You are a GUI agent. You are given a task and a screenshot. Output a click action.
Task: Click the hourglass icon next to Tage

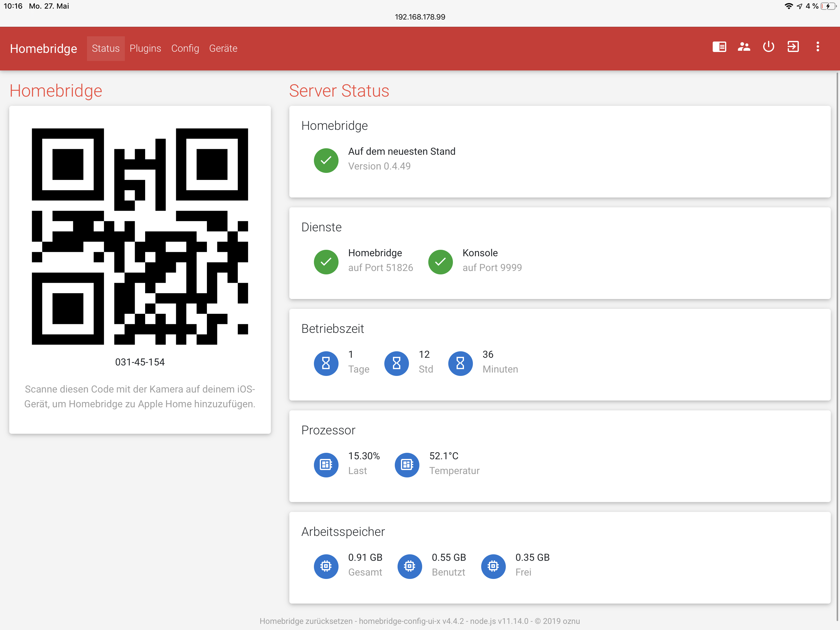[326, 363]
